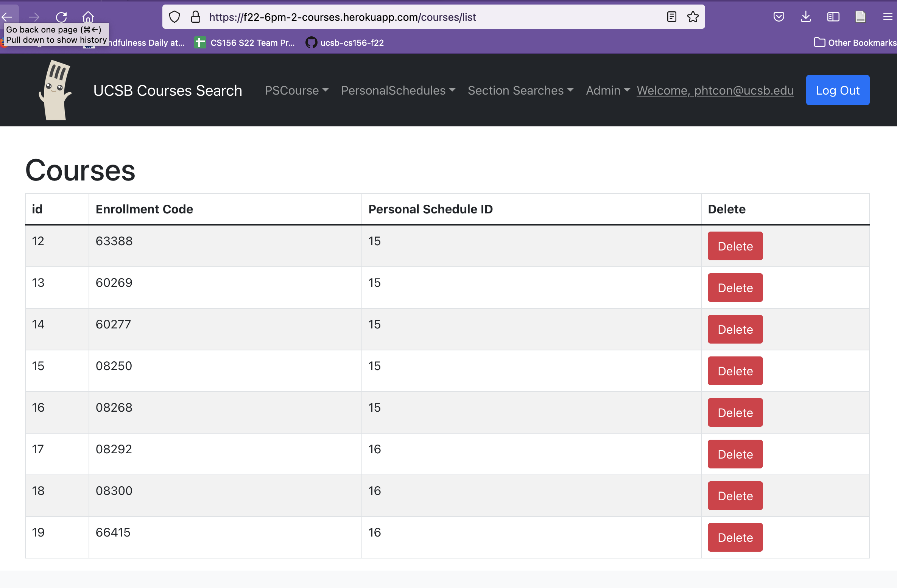The image size is (897, 588).
Task: Enable reader view for this page
Action: point(671,17)
